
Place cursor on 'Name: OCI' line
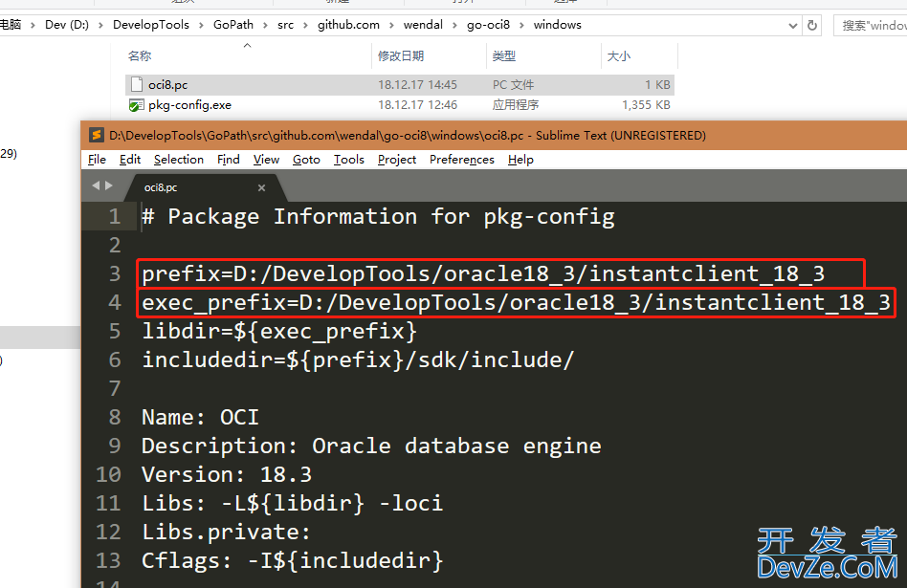click(200, 418)
